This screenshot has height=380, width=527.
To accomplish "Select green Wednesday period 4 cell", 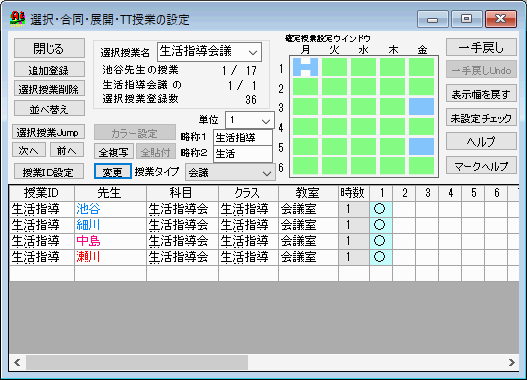I will (x=363, y=126).
